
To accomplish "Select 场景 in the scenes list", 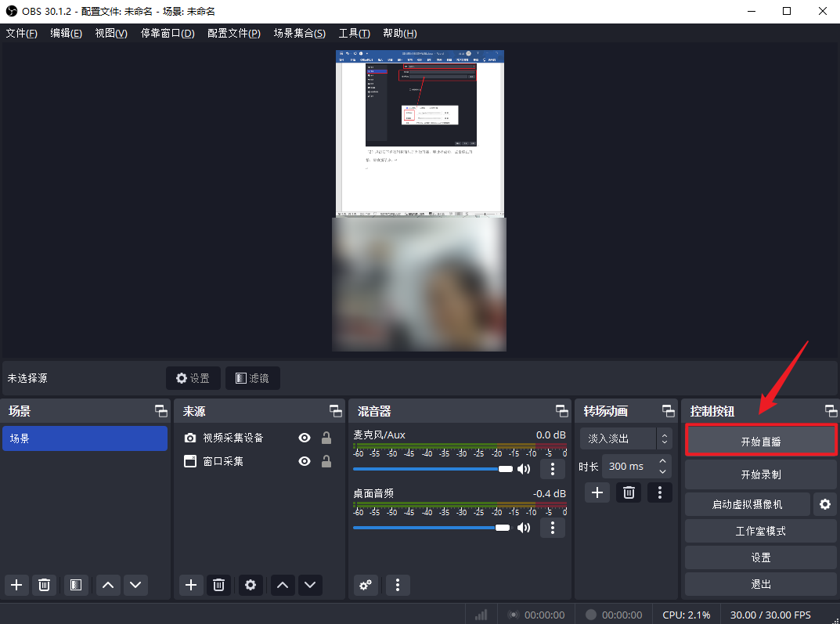I will (x=85, y=438).
